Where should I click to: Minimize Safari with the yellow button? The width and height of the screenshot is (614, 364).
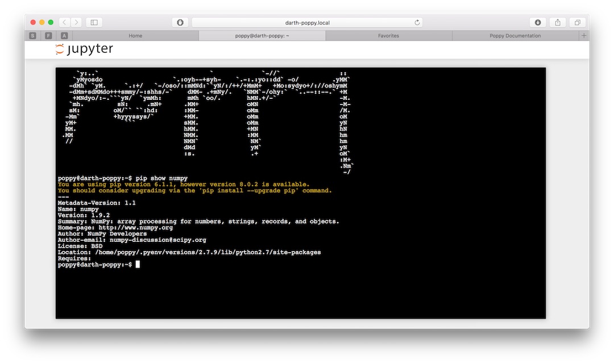point(42,22)
